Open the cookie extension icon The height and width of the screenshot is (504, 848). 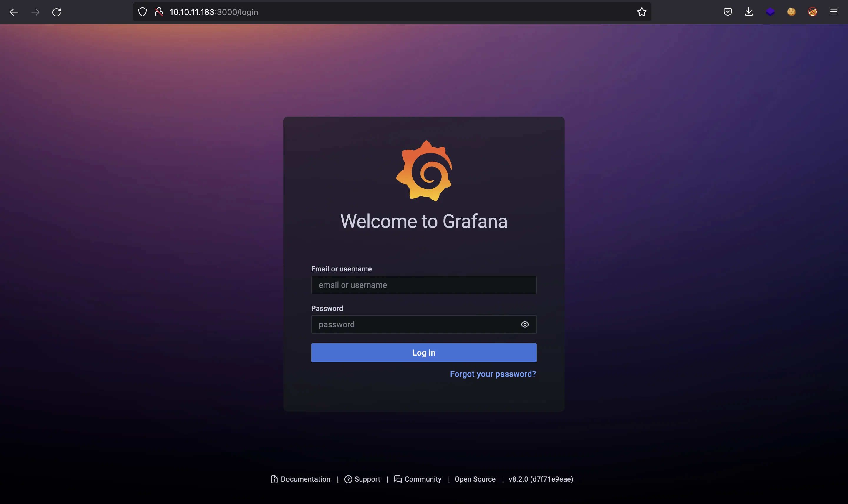point(791,12)
